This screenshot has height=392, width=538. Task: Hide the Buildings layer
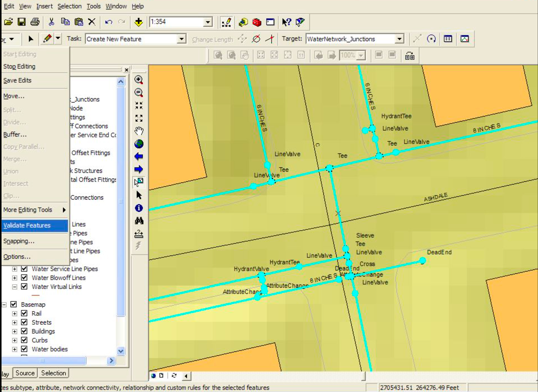tap(24, 331)
